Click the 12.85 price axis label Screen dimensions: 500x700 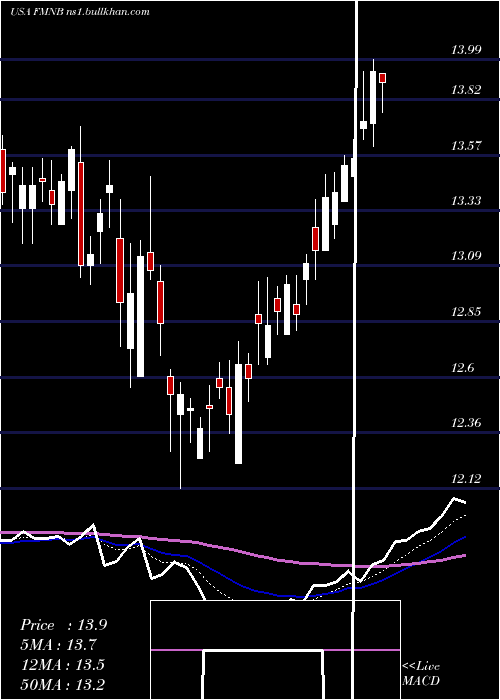pyautogui.click(x=467, y=312)
